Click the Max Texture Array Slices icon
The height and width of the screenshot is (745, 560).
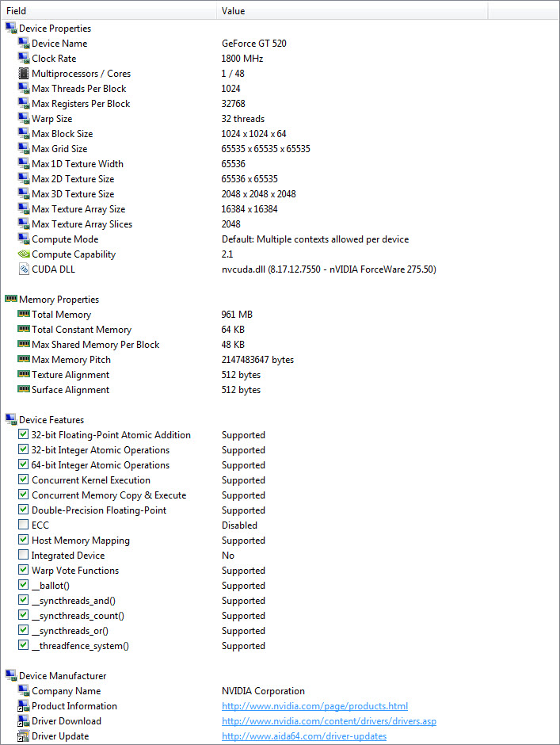pos(24,223)
